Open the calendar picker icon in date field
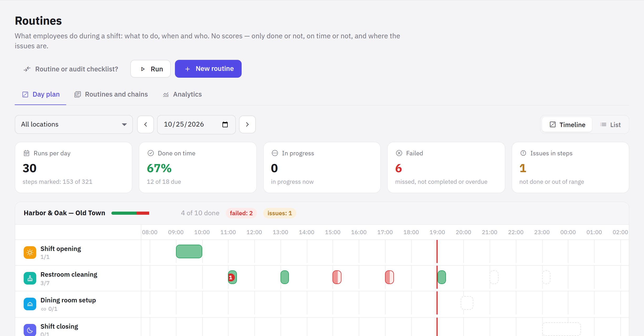 (225, 124)
